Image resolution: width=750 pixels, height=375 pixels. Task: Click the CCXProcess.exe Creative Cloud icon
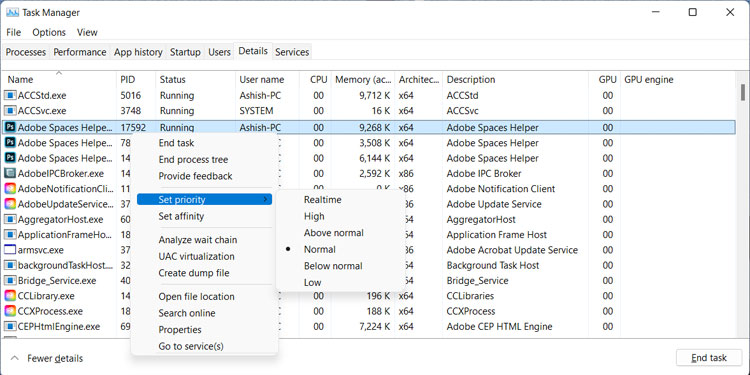[x=10, y=311]
